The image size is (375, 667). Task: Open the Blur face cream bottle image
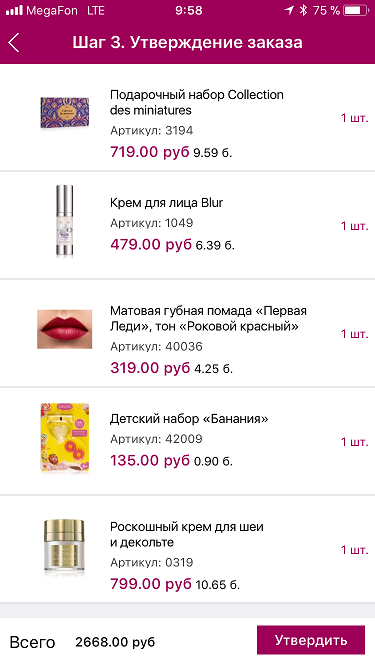click(65, 220)
